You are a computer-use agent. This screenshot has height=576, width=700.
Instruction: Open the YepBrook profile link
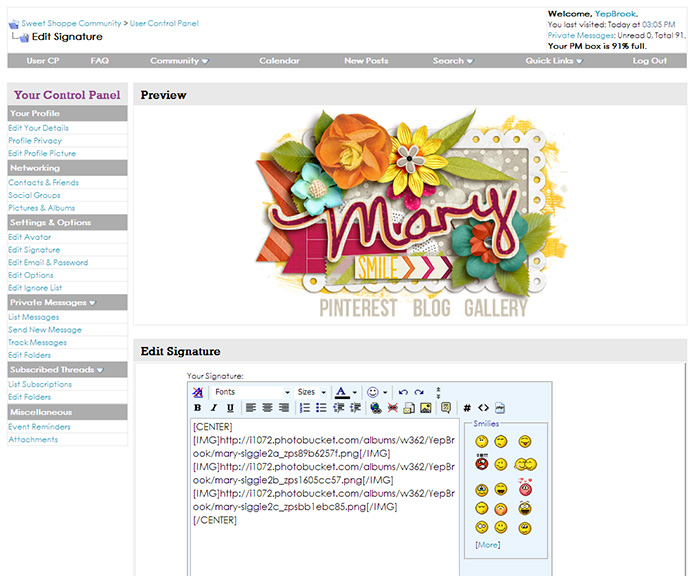[615, 14]
